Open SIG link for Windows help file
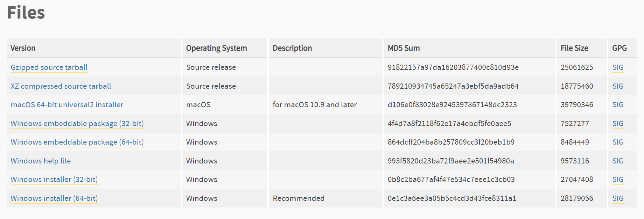This screenshot has width=644, height=219. pos(618,161)
